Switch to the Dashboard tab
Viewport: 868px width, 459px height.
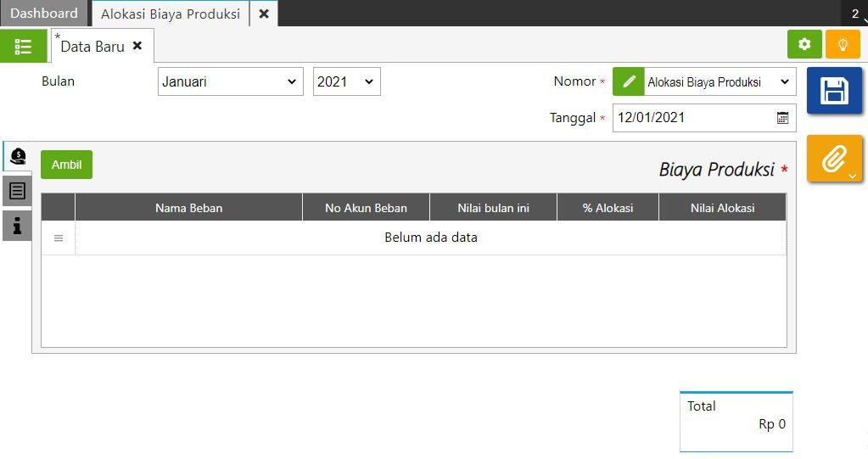point(44,14)
